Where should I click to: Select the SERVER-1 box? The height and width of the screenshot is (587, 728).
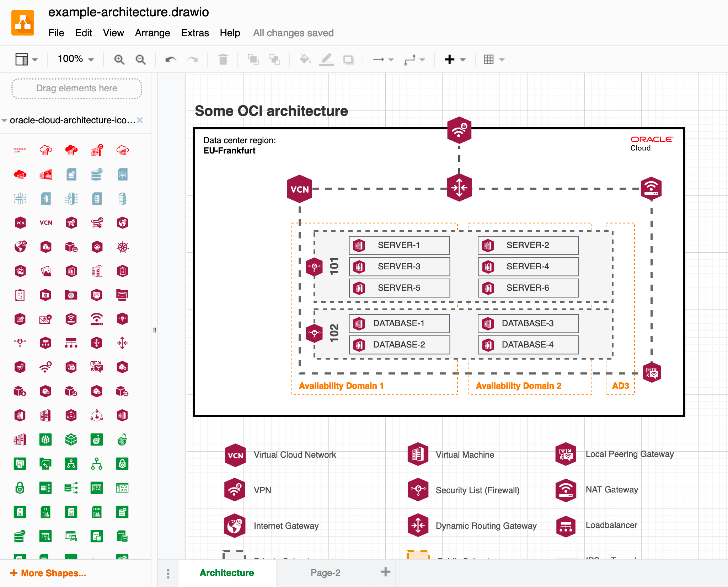(x=399, y=245)
